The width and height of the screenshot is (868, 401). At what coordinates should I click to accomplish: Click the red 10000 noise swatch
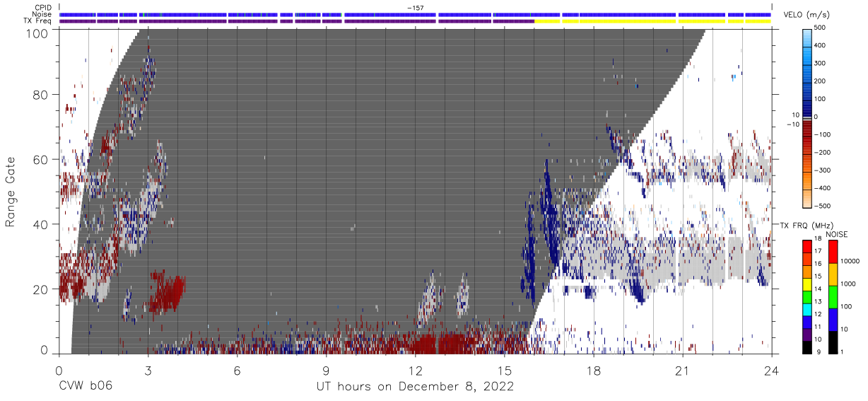point(833,252)
